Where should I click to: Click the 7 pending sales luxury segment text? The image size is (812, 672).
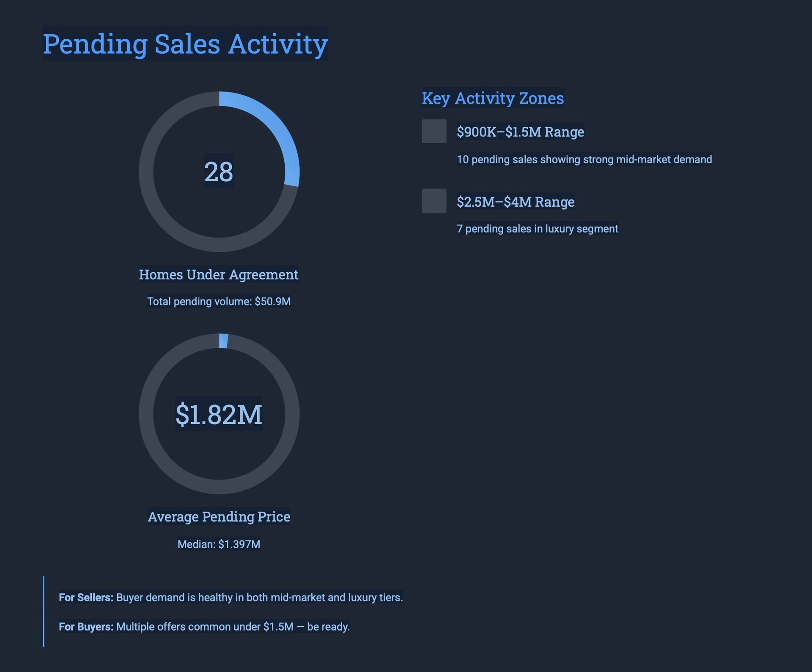coord(537,229)
